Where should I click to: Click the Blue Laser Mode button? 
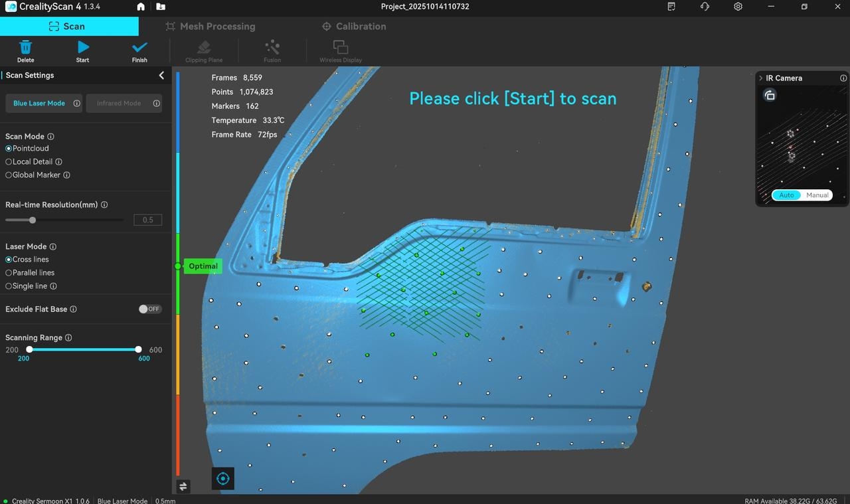tap(39, 104)
